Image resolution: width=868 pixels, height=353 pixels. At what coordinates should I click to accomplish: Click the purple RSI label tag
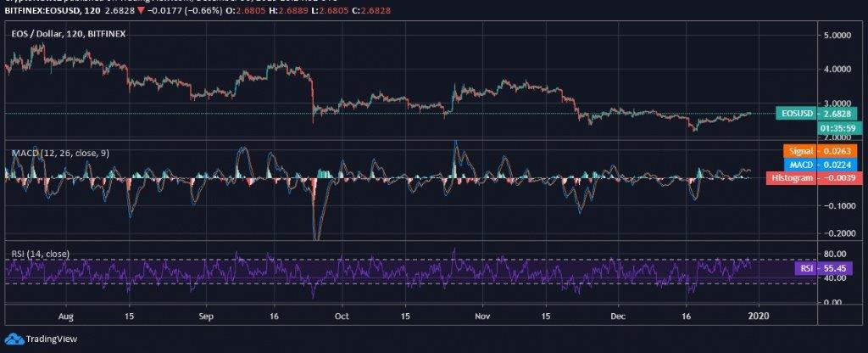[x=805, y=268]
